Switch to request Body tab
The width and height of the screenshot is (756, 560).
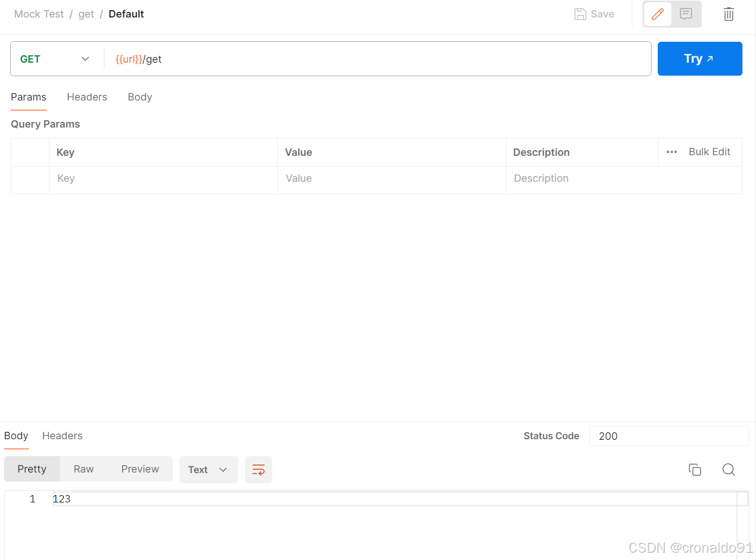[140, 97]
